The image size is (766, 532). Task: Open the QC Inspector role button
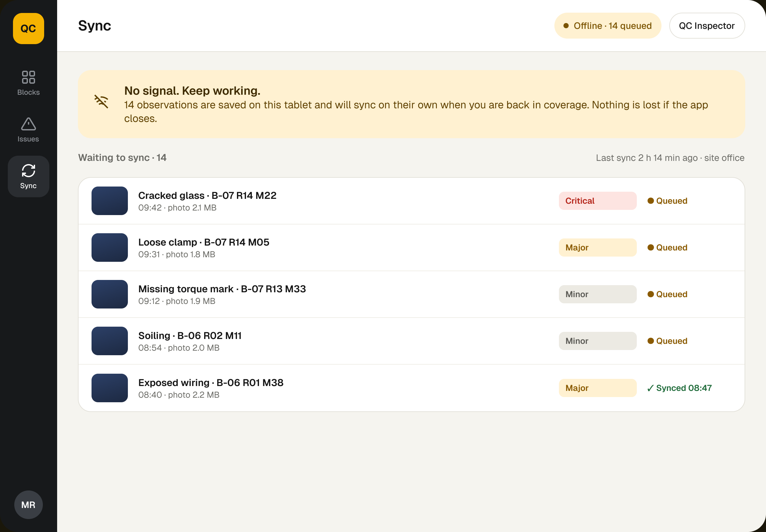tap(707, 26)
